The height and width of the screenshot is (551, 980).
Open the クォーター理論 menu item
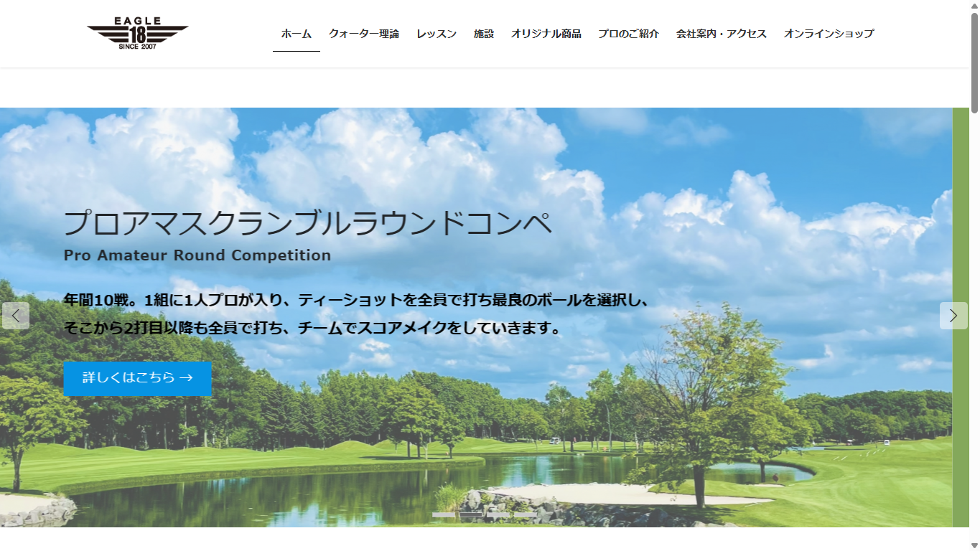(364, 34)
